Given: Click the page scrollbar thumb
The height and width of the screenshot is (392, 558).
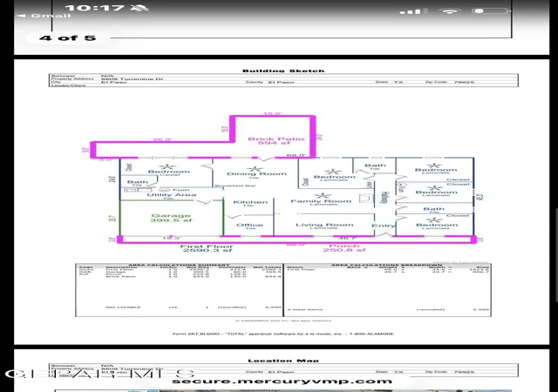Looking at the screenshot, I should click(556, 255).
